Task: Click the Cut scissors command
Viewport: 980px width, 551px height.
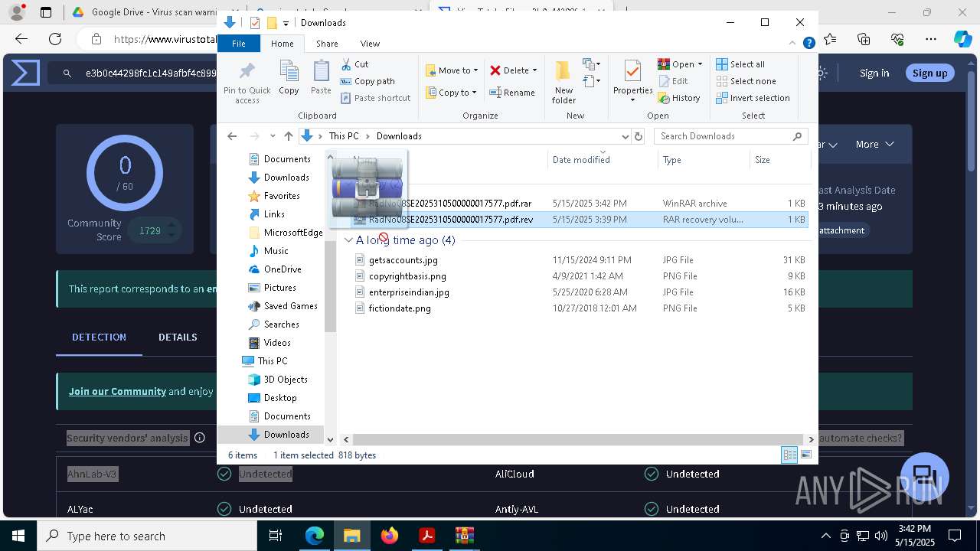Action: (354, 64)
